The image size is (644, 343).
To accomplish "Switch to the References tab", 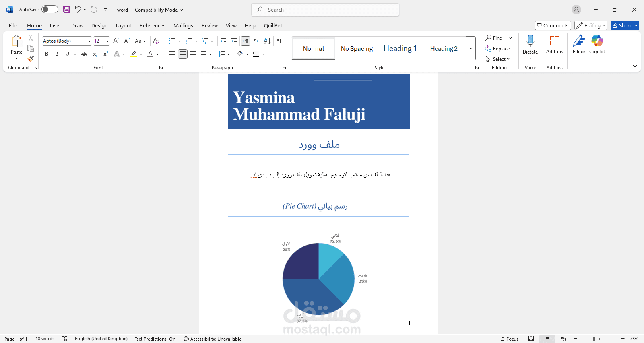I will (x=152, y=25).
